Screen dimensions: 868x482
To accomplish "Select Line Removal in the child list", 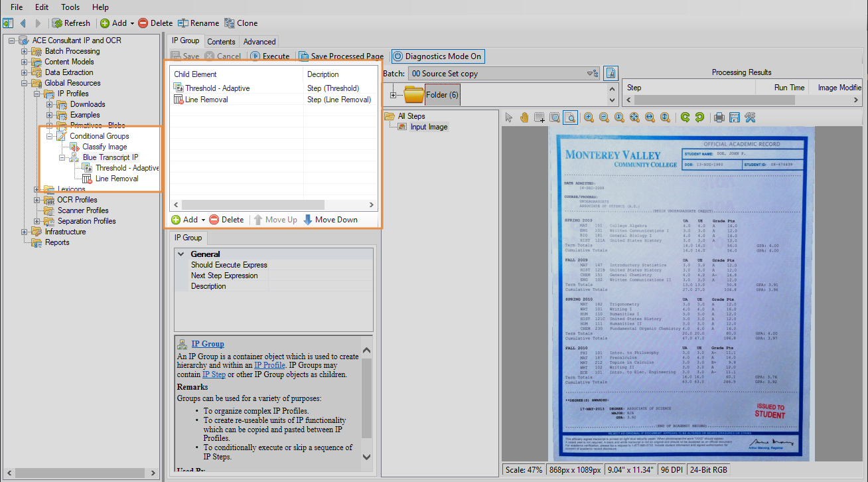I will (206, 100).
